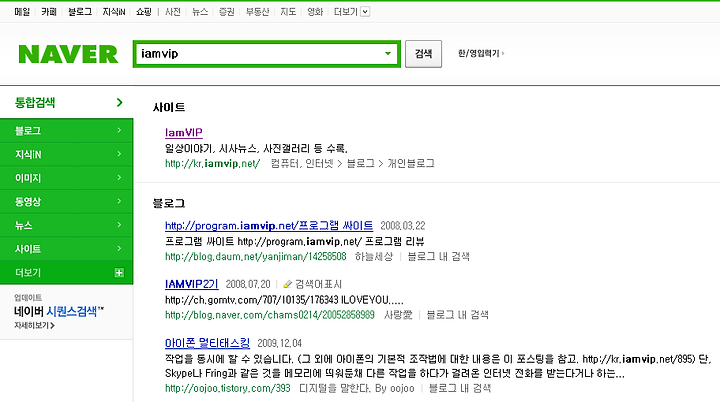Click 자세히보기 under the update notice
The width and height of the screenshot is (720, 402).
(x=34, y=325)
